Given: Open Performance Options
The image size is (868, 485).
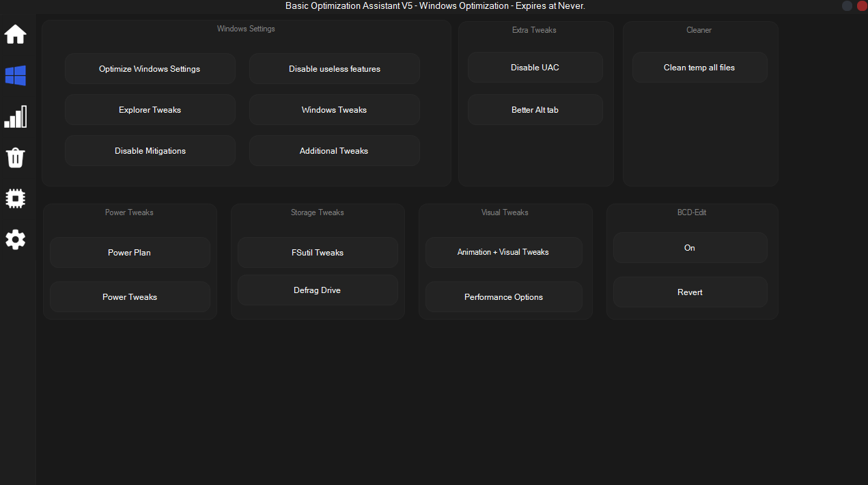Looking at the screenshot, I should 503,297.
